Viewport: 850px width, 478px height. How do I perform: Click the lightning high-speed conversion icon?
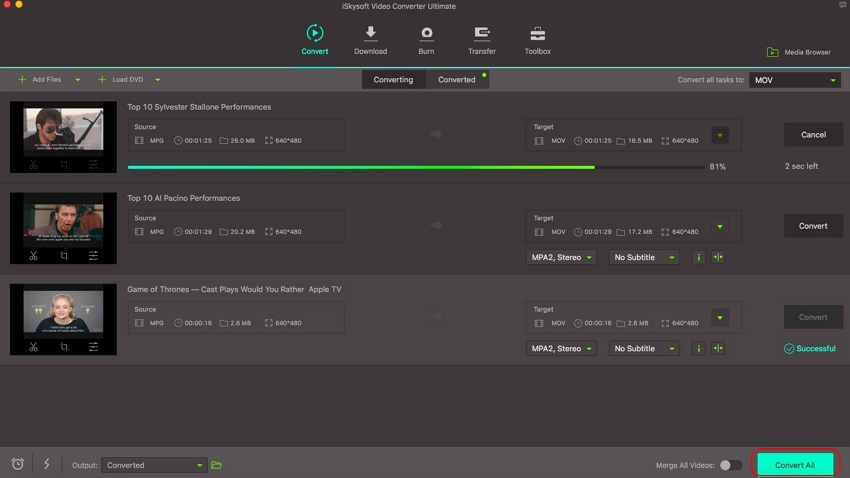coord(46,464)
